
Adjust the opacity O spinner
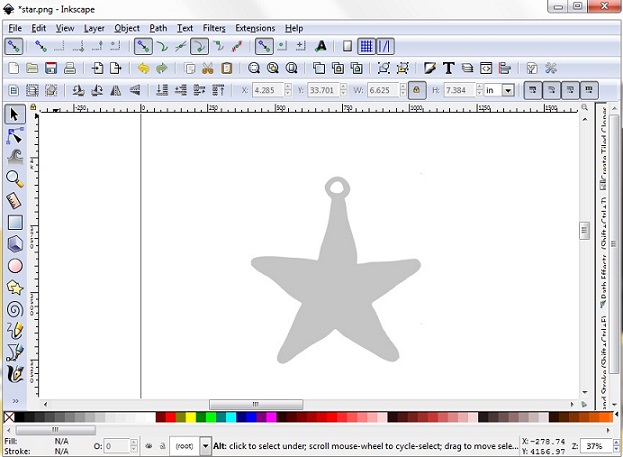[x=134, y=446]
